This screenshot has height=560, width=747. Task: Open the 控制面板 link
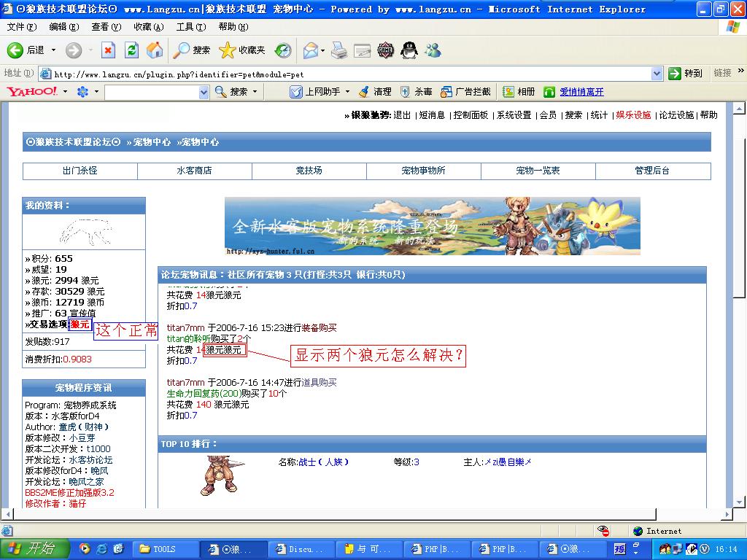[x=471, y=114]
